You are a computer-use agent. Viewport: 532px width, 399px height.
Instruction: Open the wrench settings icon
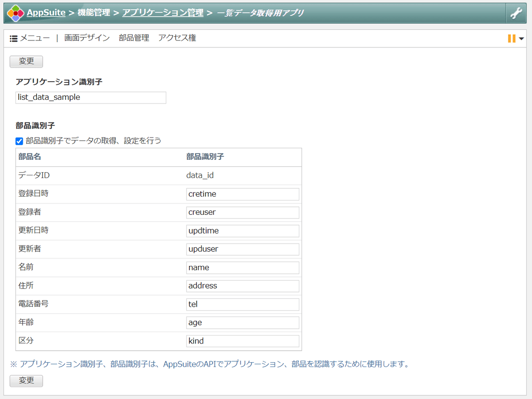[x=516, y=13]
